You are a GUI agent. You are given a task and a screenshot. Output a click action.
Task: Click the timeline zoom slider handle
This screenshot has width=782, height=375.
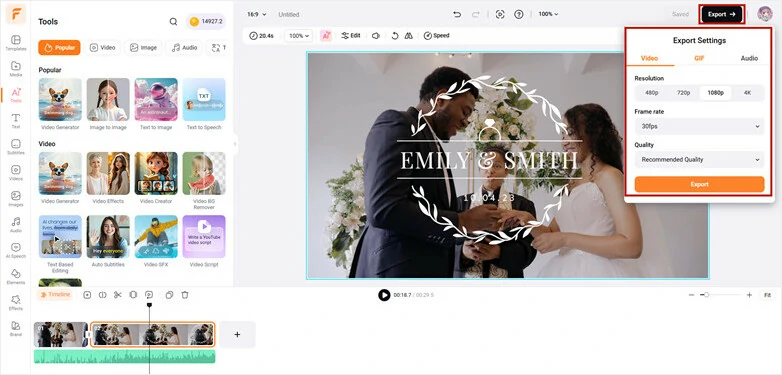click(706, 295)
